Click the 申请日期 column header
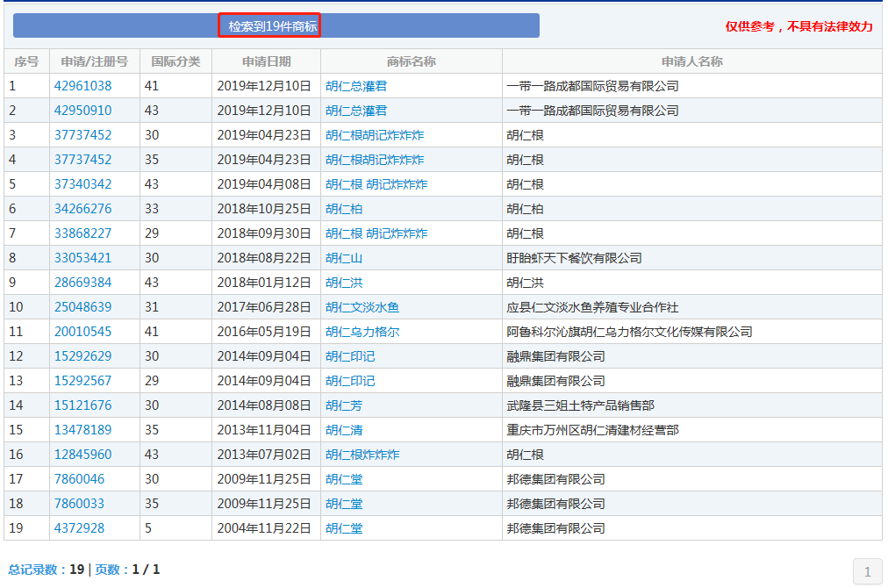888x588 pixels. click(266, 61)
